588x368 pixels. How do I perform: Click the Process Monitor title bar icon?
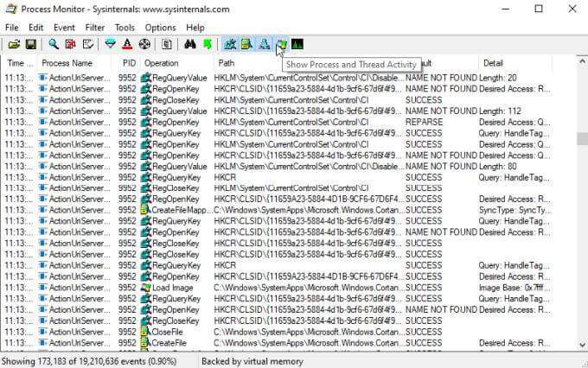click(10, 9)
